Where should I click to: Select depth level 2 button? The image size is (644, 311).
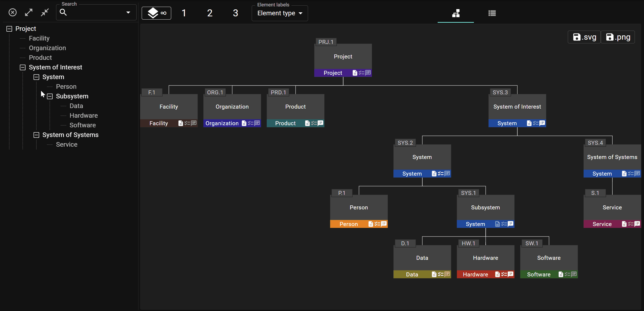click(210, 13)
